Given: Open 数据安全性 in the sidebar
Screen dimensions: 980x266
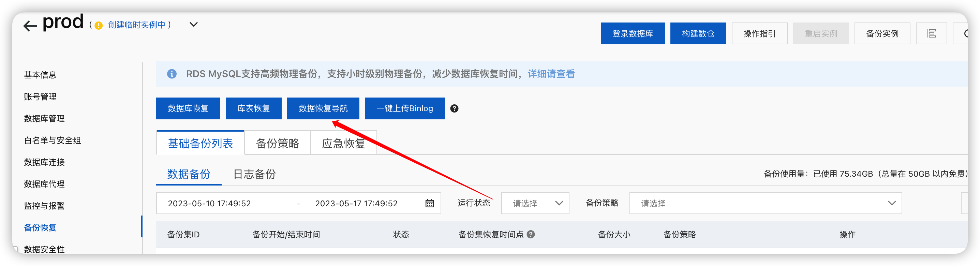Looking at the screenshot, I should pos(44,249).
